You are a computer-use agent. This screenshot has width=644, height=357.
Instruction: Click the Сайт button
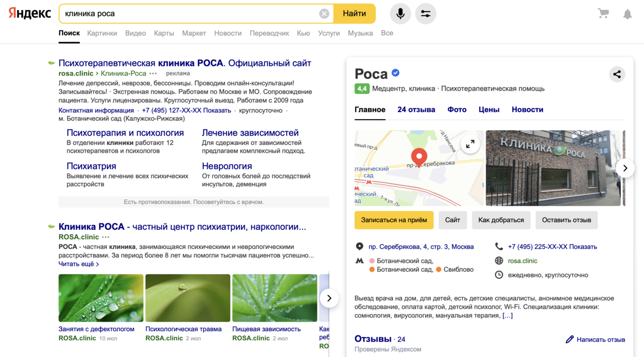point(452,220)
